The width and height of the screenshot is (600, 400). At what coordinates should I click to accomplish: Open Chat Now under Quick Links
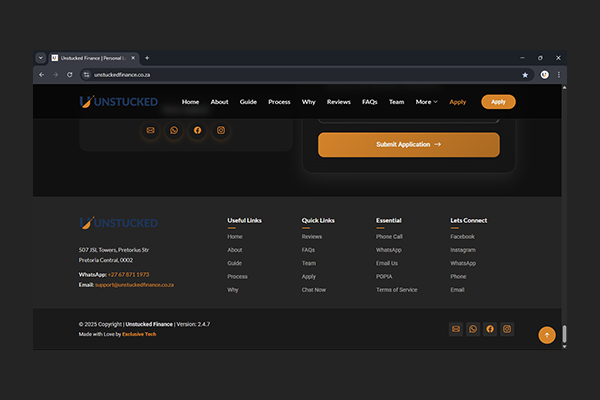coord(313,290)
